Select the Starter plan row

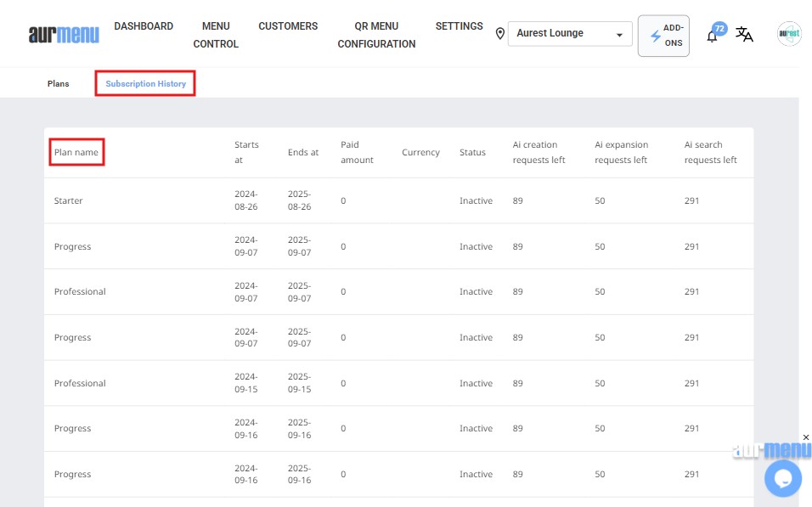click(69, 201)
